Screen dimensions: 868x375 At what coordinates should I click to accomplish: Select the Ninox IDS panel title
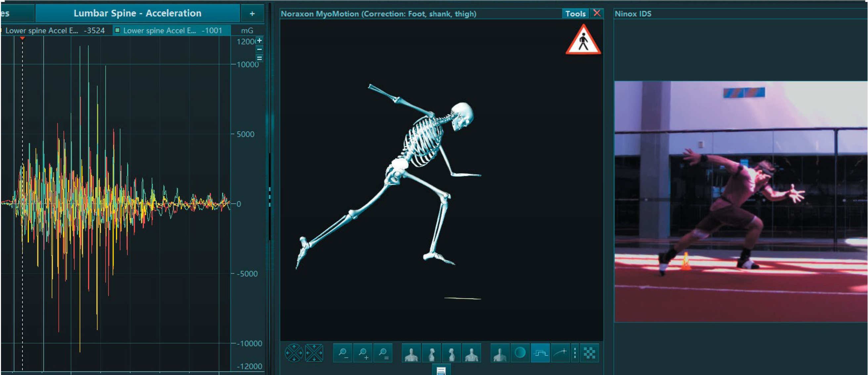[x=633, y=14]
